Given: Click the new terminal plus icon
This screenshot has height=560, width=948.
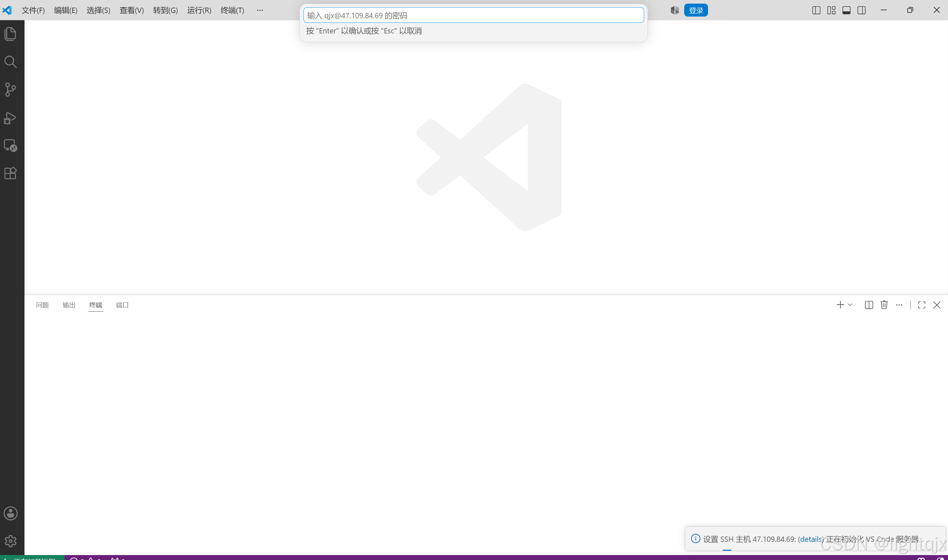Looking at the screenshot, I should point(840,305).
